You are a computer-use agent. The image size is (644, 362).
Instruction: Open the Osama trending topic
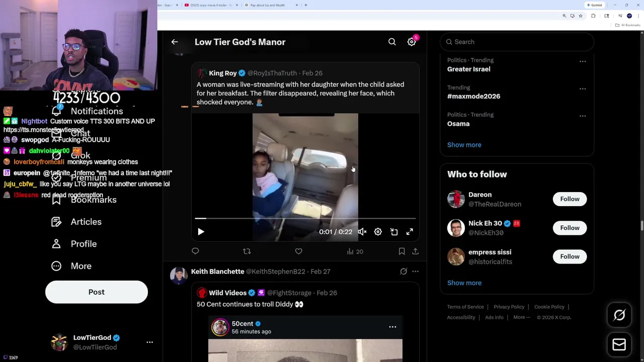pos(458,124)
